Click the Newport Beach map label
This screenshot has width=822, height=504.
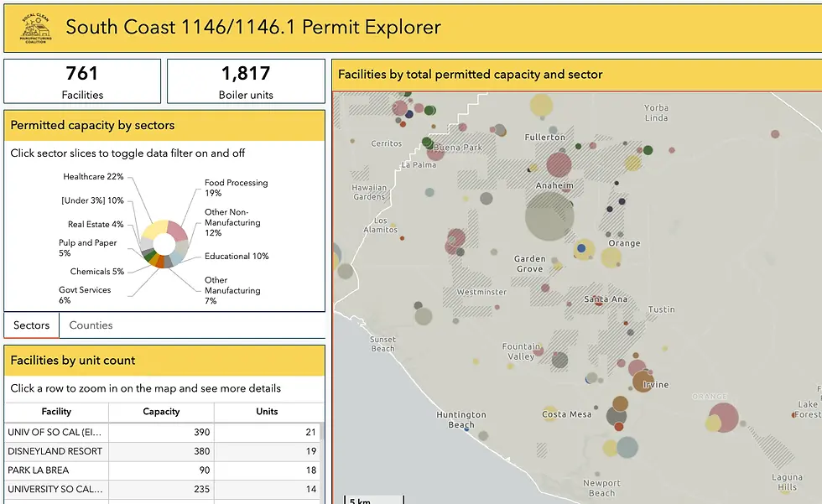[x=602, y=488]
